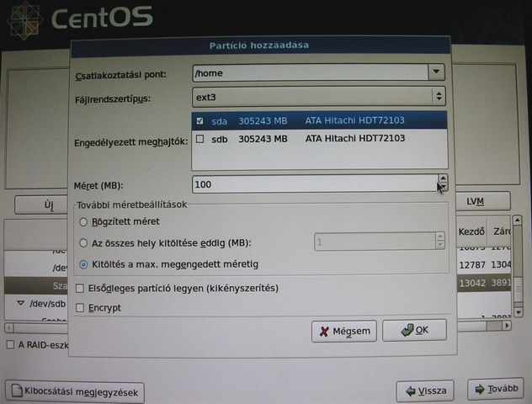The height and width of the screenshot is (404, 532).
Task: Click the Méret (MB) input field
Action: (313, 183)
